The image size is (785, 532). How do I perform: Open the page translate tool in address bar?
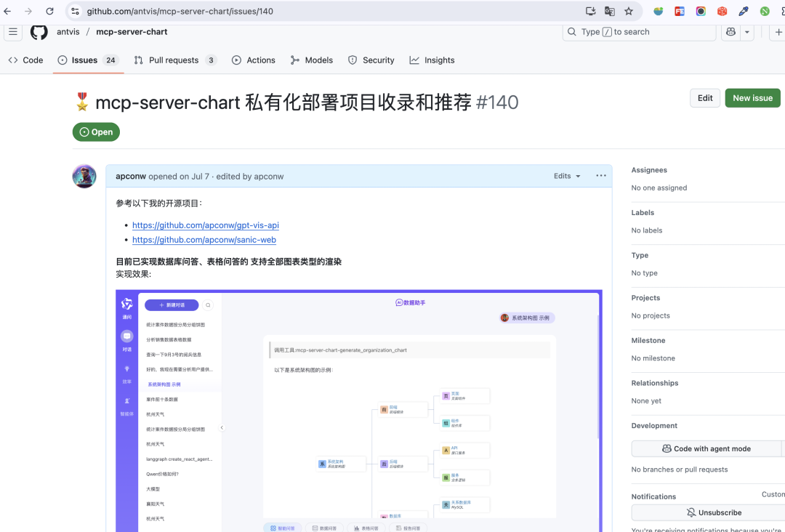[x=610, y=11]
